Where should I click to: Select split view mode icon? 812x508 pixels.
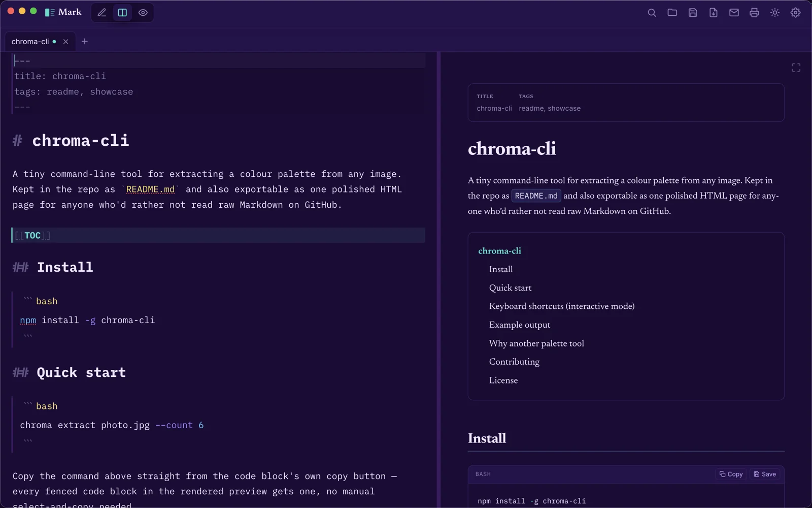[x=122, y=13]
